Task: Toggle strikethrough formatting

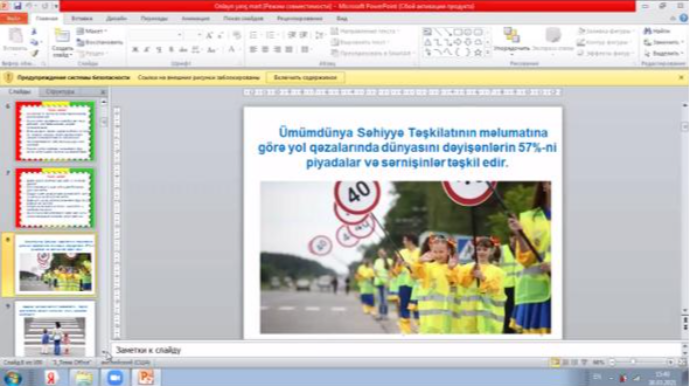Action: click(x=183, y=50)
